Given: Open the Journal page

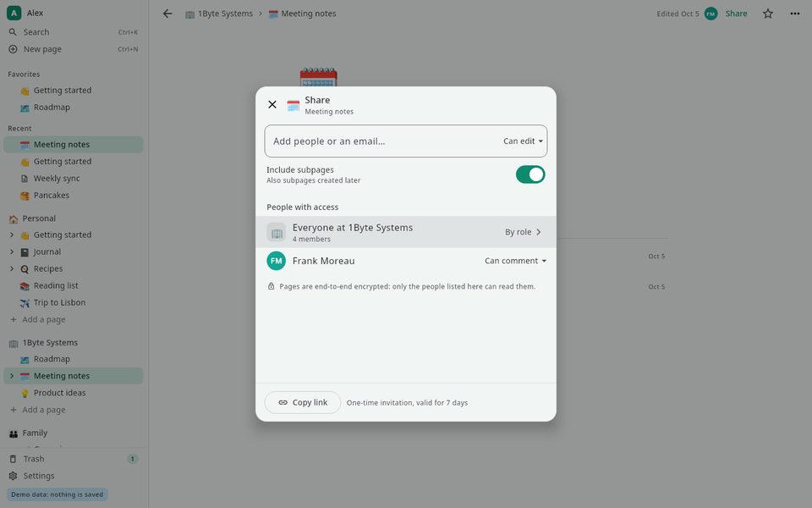Looking at the screenshot, I should (x=47, y=252).
